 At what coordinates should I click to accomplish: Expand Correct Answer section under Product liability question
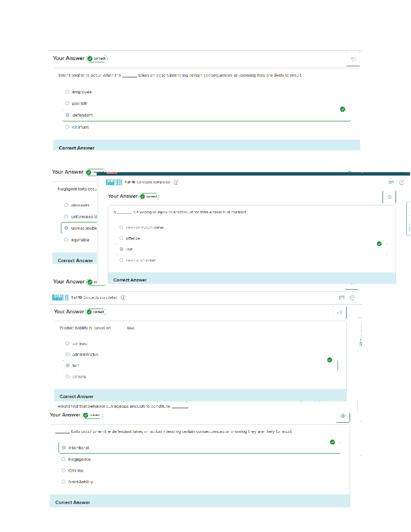tap(200, 395)
